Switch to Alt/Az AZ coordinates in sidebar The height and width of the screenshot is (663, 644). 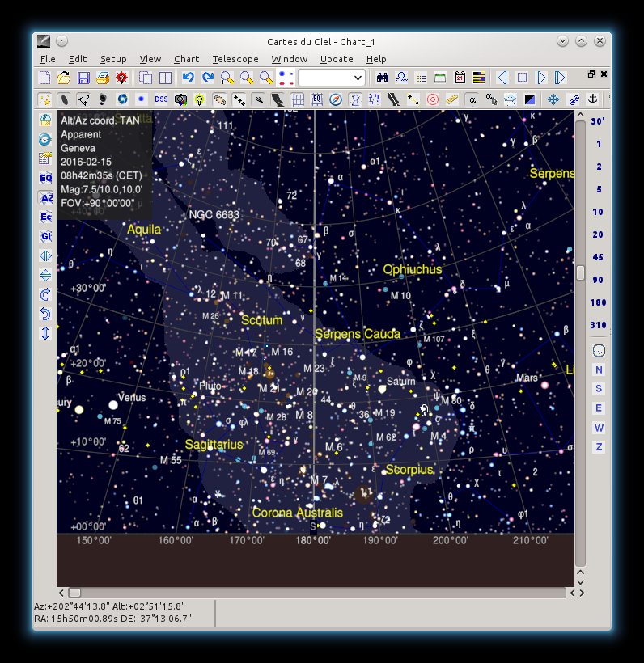[45, 197]
